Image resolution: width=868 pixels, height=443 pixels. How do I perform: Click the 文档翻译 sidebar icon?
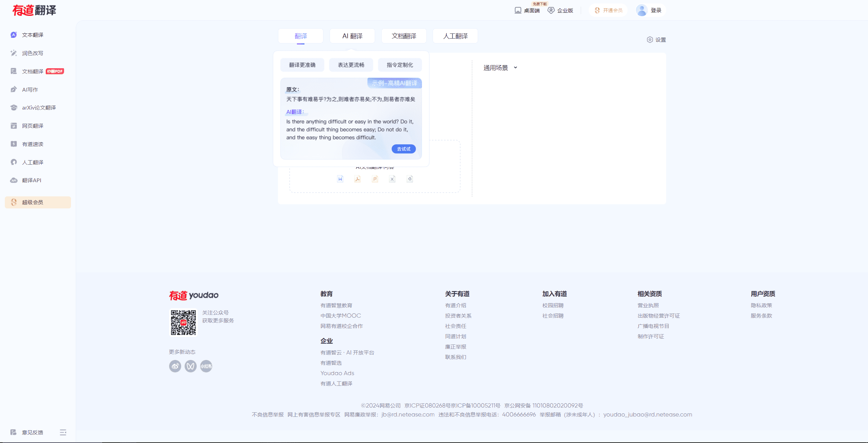click(x=14, y=71)
